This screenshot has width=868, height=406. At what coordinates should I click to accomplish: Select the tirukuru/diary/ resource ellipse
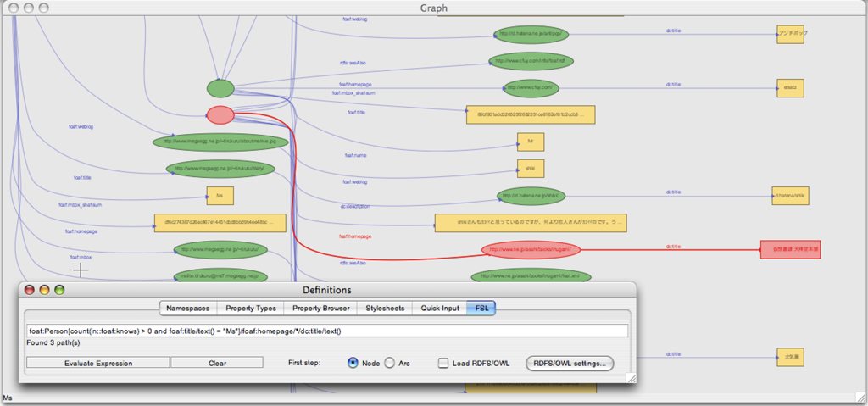pos(220,169)
